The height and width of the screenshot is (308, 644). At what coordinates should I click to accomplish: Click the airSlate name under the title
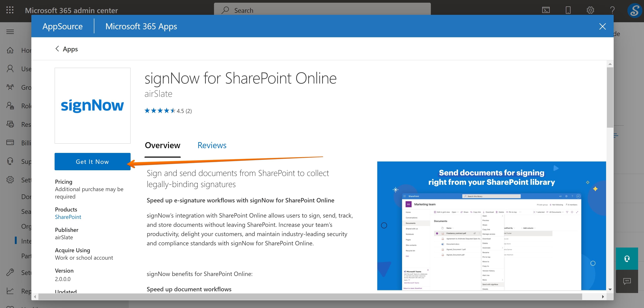(x=159, y=94)
